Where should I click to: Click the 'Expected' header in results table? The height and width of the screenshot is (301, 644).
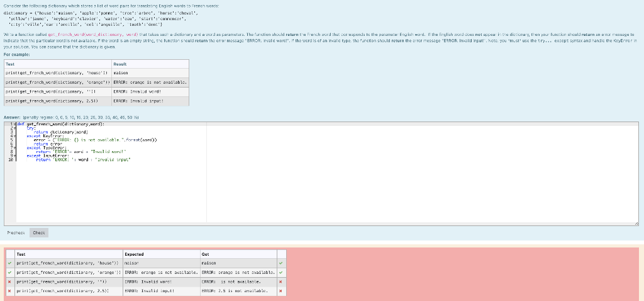[x=134, y=254]
